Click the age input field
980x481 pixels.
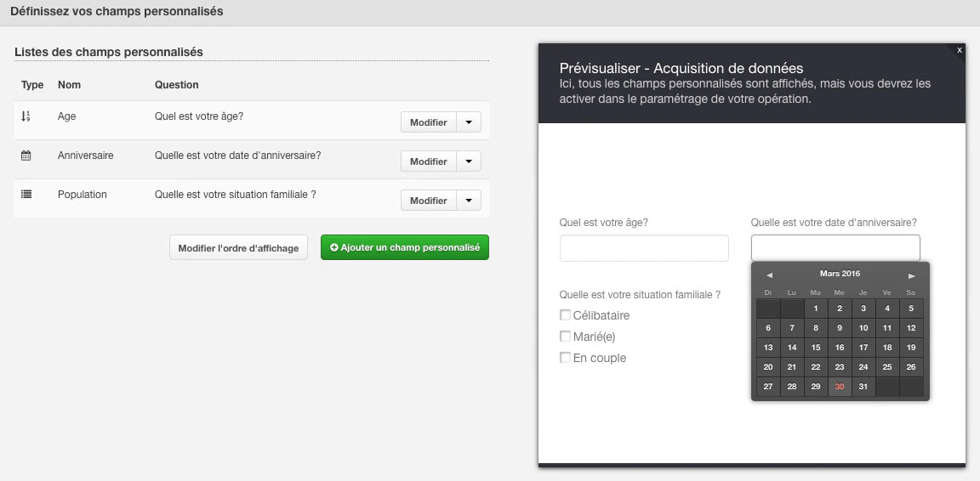(644, 248)
